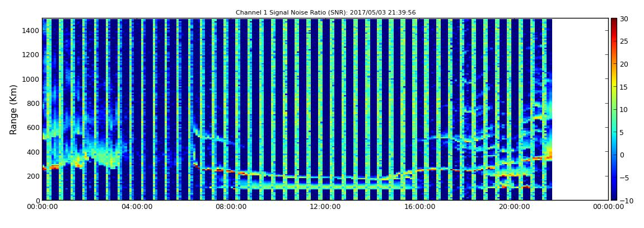The image size is (644, 228).
Task: Click the colorbar value 15 label
Action: [624, 87]
